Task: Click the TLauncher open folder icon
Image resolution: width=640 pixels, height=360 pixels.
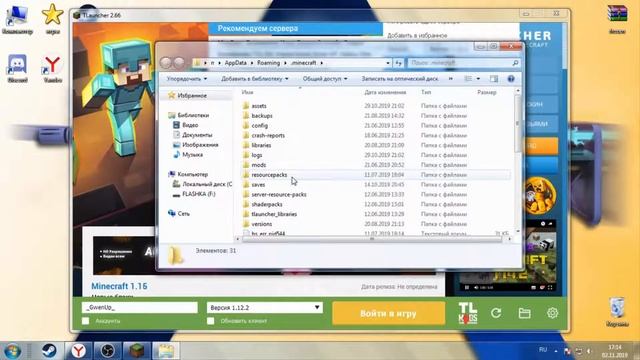Action: [524, 313]
